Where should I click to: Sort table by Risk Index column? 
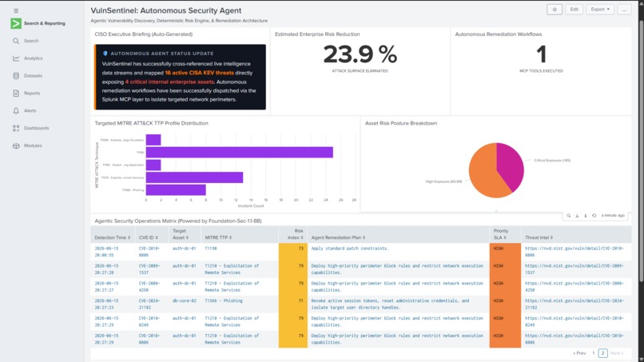click(x=296, y=234)
